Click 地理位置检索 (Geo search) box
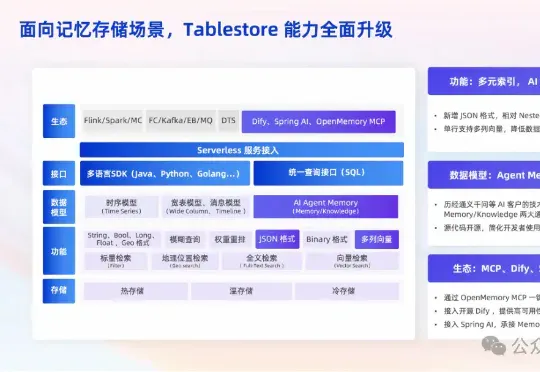Image resolution: width=540 pixels, height=372 pixels. click(185, 261)
